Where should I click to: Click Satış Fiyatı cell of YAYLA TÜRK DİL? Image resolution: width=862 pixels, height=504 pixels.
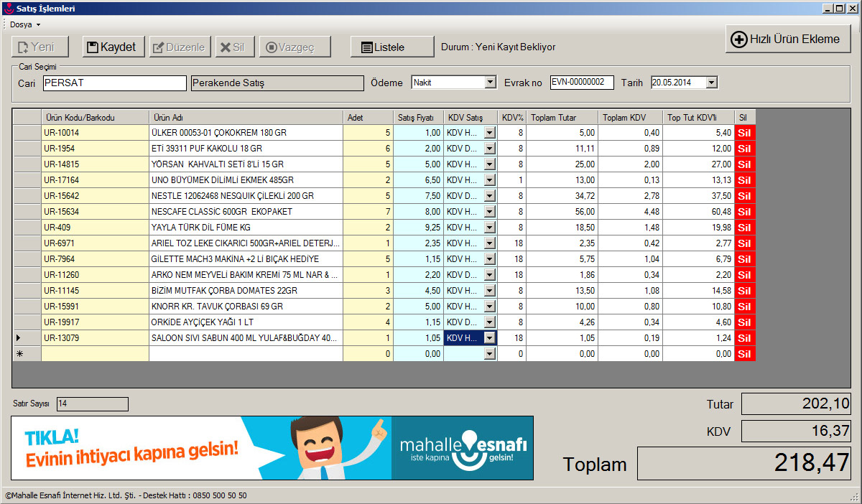pyautogui.click(x=418, y=228)
